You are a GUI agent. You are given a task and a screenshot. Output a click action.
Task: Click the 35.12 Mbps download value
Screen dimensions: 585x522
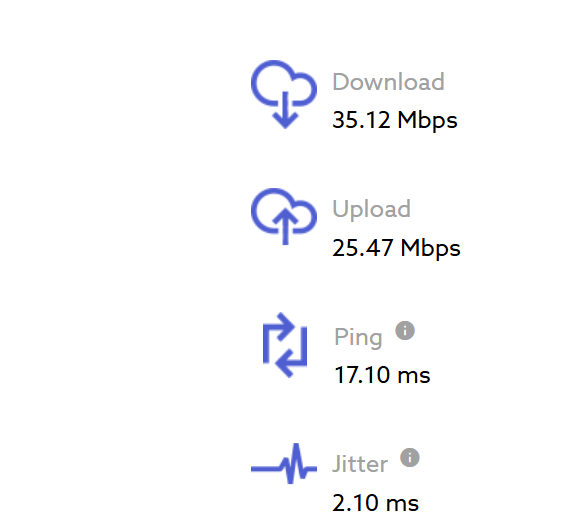pos(395,121)
